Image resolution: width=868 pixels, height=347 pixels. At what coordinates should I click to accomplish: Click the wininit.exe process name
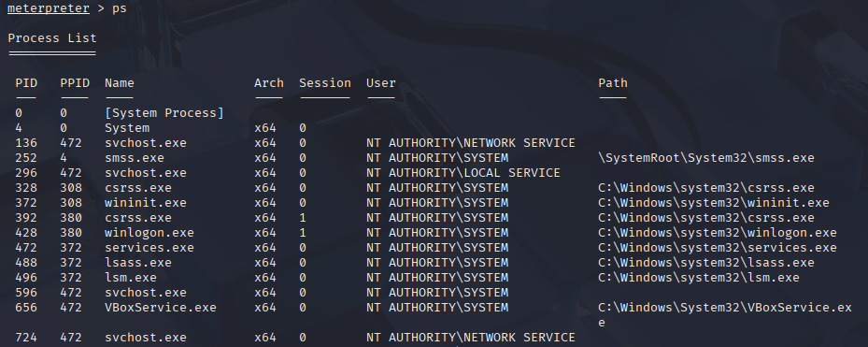point(146,203)
